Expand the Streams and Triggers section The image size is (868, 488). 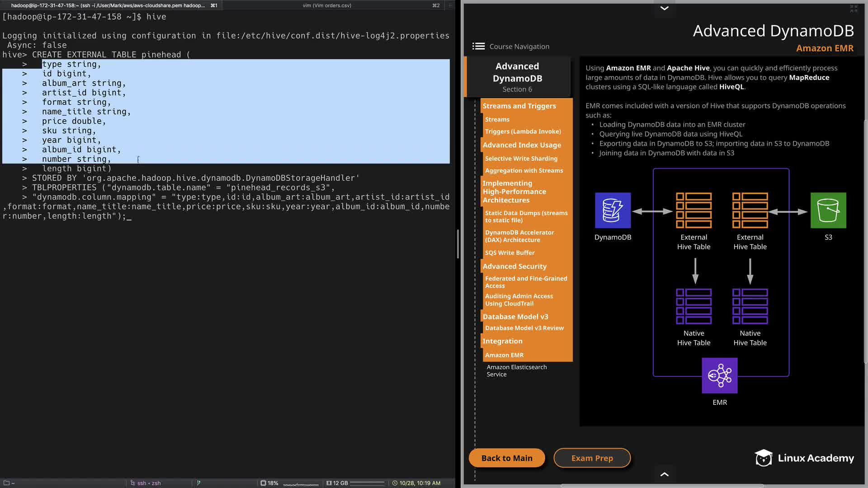coord(519,106)
